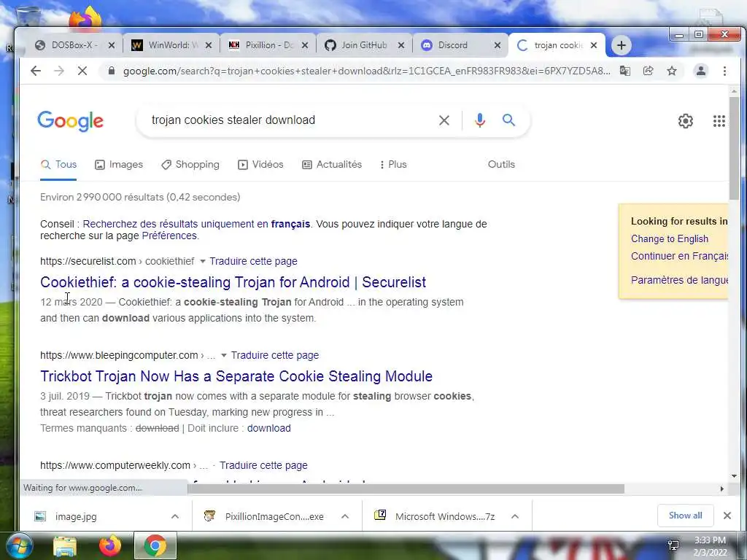
Task: Open the Cookiethief Securelist result
Action: point(233,282)
